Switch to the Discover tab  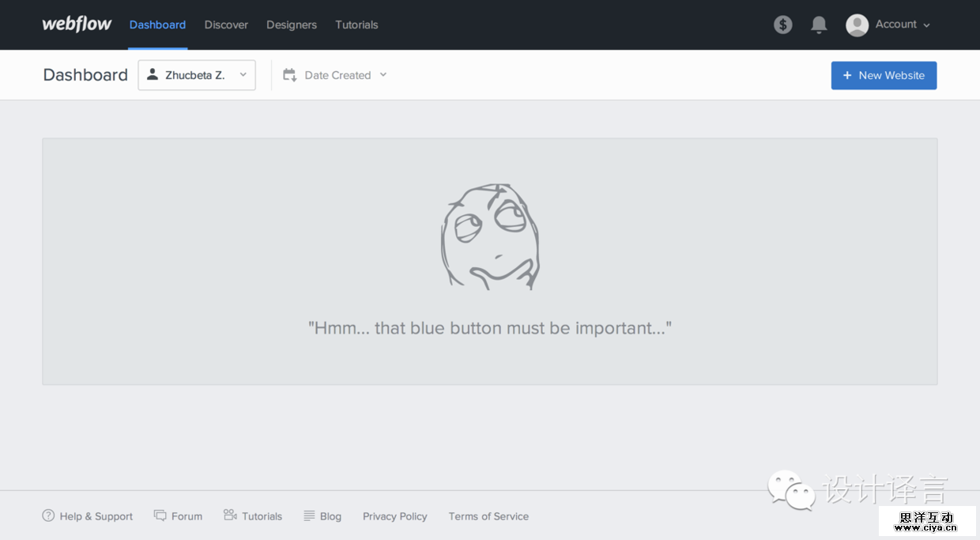(x=226, y=25)
